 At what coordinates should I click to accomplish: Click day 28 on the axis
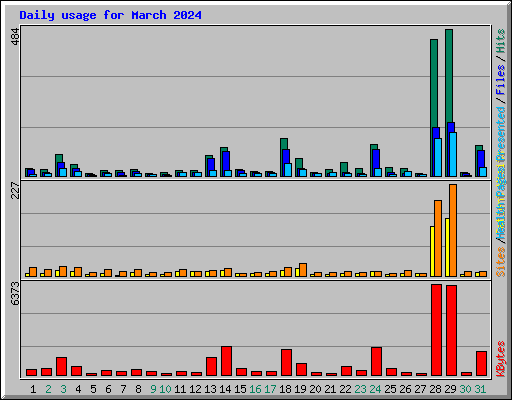tap(435, 389)
